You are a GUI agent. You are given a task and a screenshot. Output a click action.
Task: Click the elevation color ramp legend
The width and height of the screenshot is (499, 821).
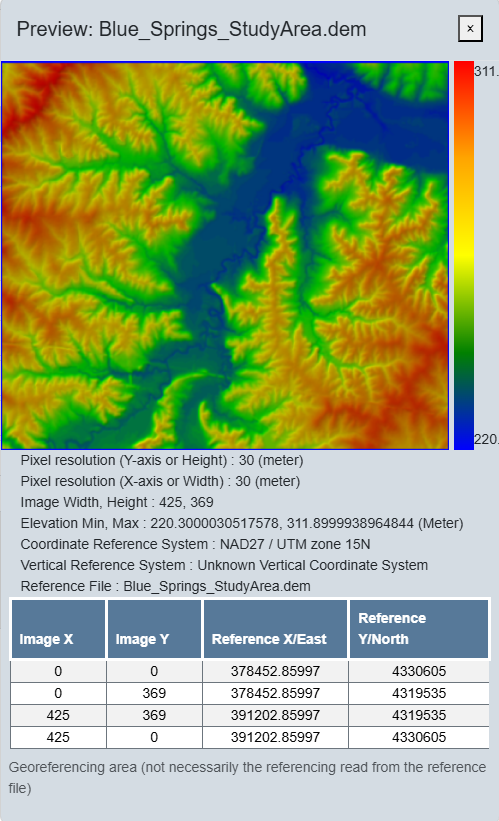(463, 256)
